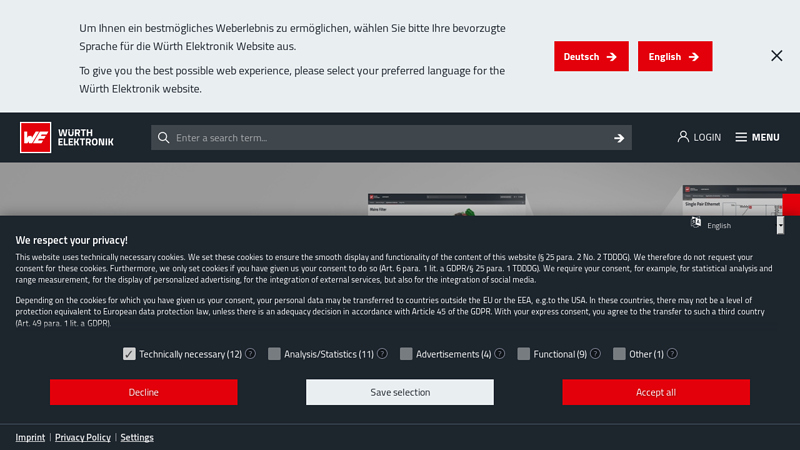Decline optional cookies
Image resolution: width=800 pixels, height=450 pixels.
point(143,392)
